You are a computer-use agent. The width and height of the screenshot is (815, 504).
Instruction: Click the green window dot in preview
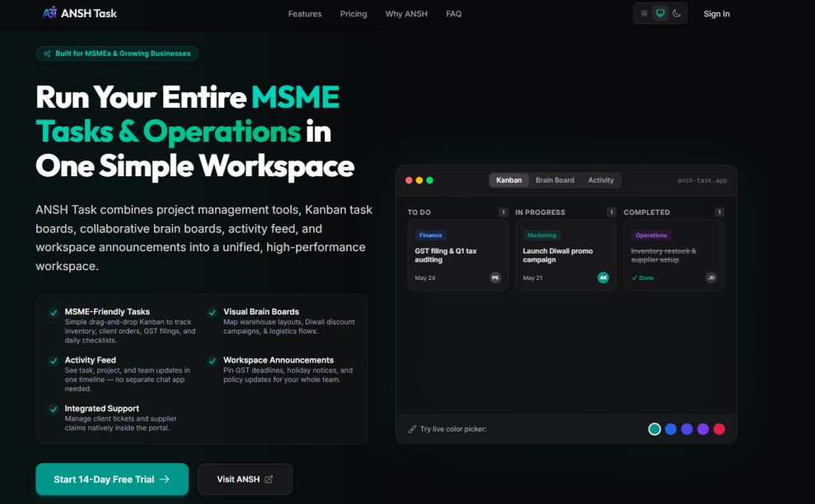tap(430, 180)
